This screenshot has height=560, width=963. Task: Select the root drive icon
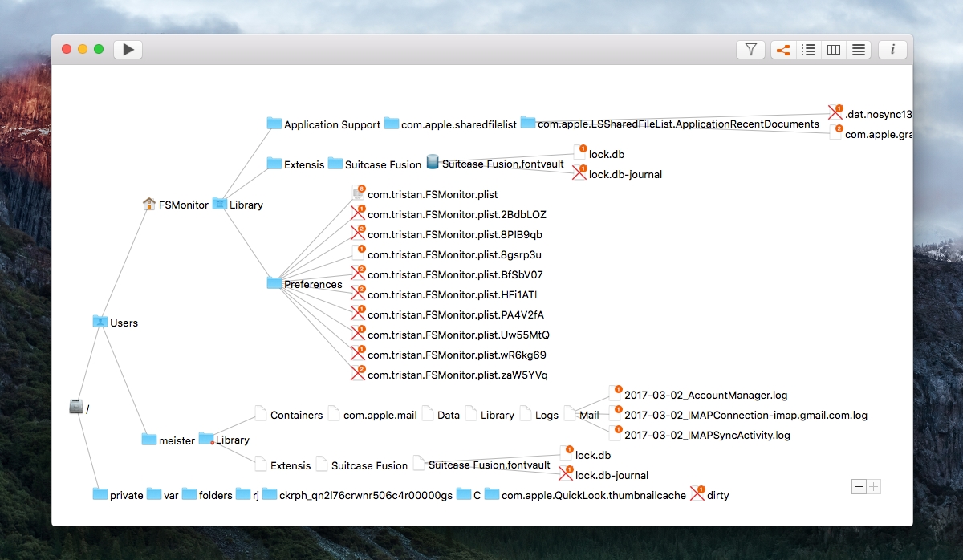75,407
